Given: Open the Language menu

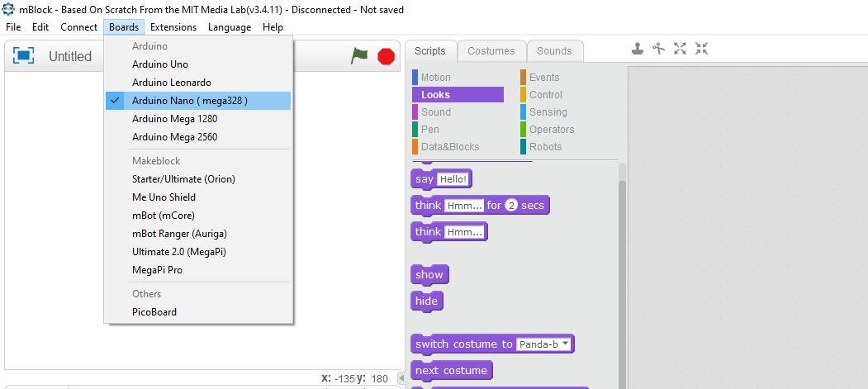Looking at the screenshot, I should (x=230, y=27).
